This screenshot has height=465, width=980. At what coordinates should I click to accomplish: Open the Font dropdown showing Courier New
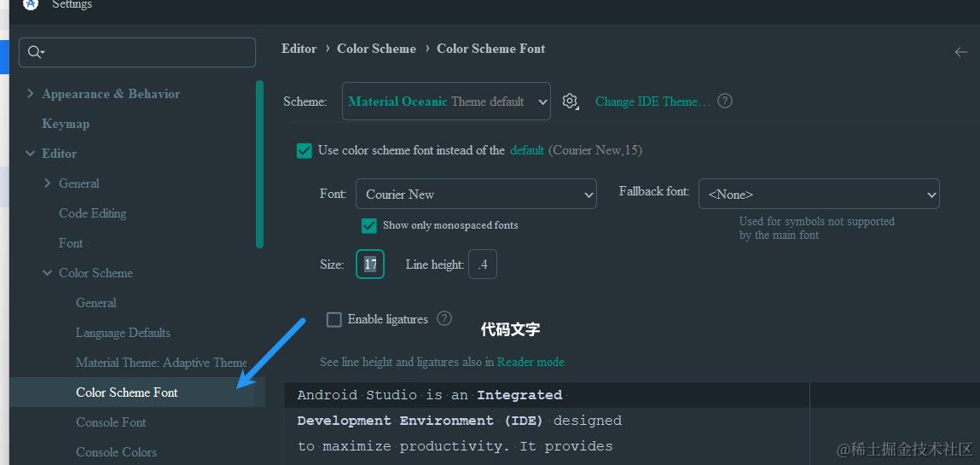[476, 195]
